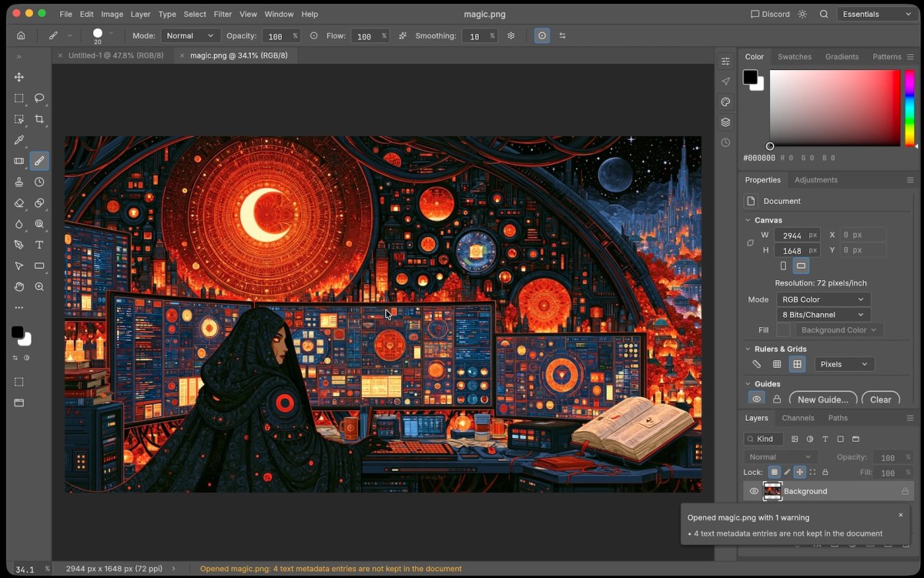Select the History Brush tool

(39, 182)
